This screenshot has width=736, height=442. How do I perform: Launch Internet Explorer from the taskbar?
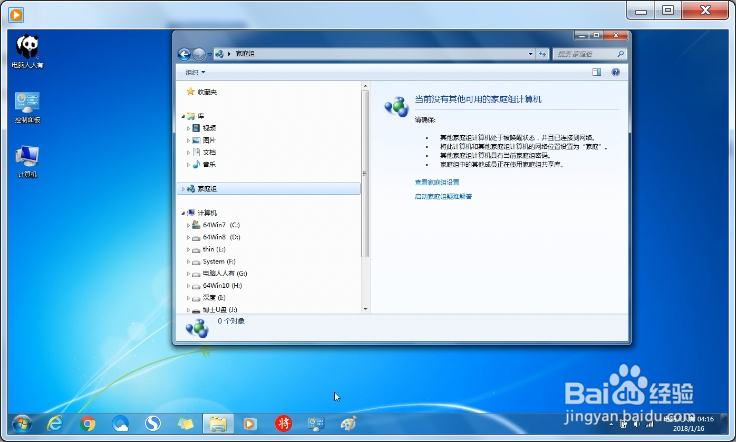[55, 424]
